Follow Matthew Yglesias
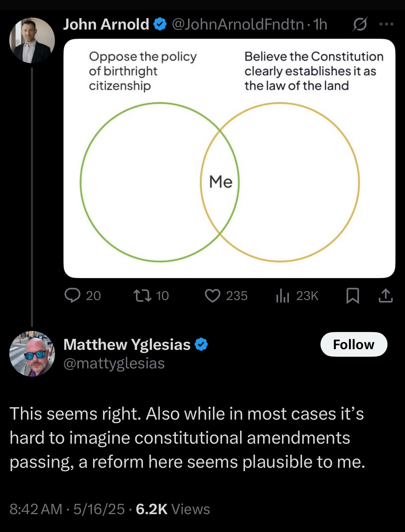 click(353, 344)
